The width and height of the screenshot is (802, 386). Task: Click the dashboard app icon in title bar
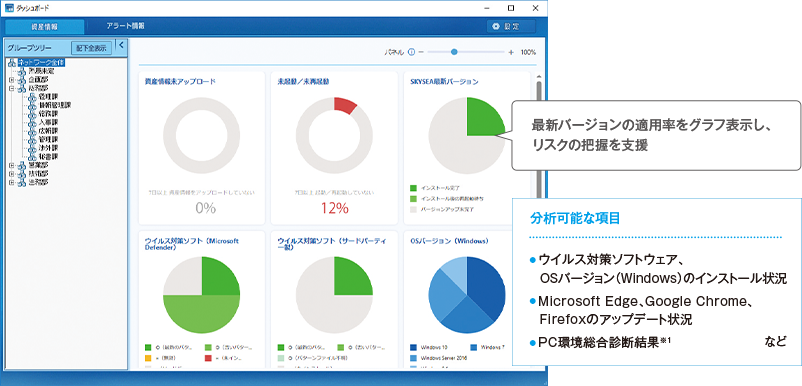point(9,8)
